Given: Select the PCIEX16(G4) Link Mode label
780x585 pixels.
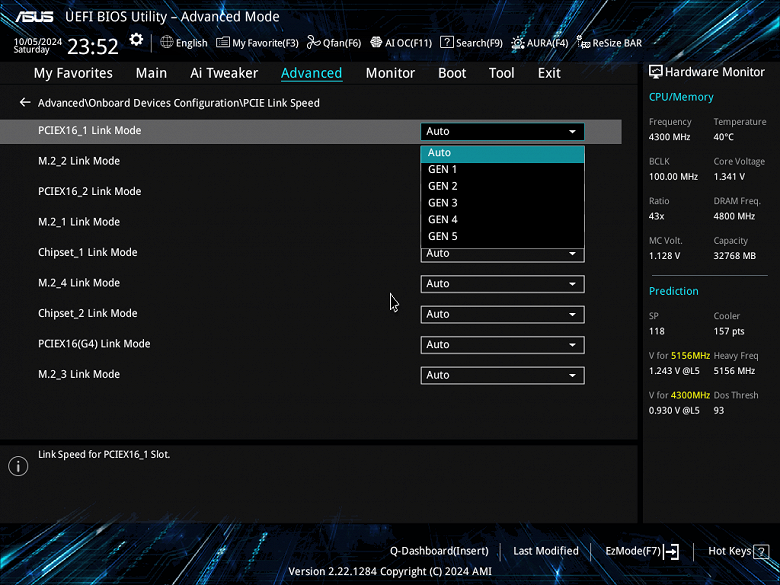Looking at the screenshot, I should tap(94, 344).
